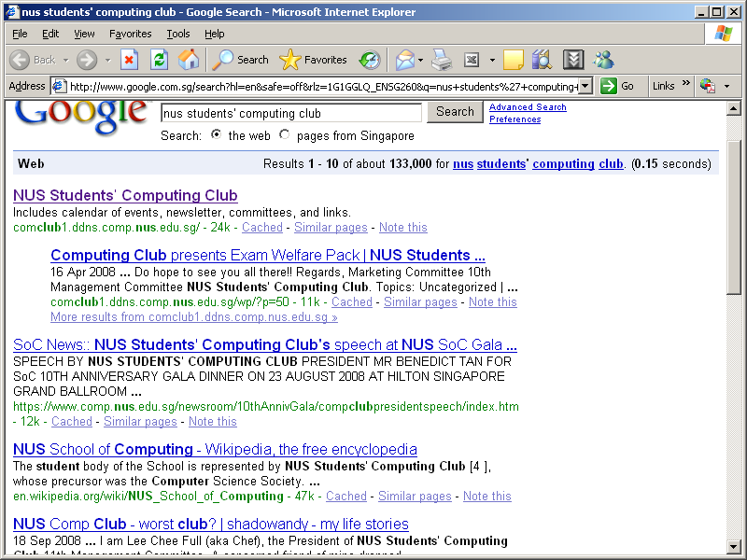
Task: Print the page with the printer icon
Action: click(442, 60)
